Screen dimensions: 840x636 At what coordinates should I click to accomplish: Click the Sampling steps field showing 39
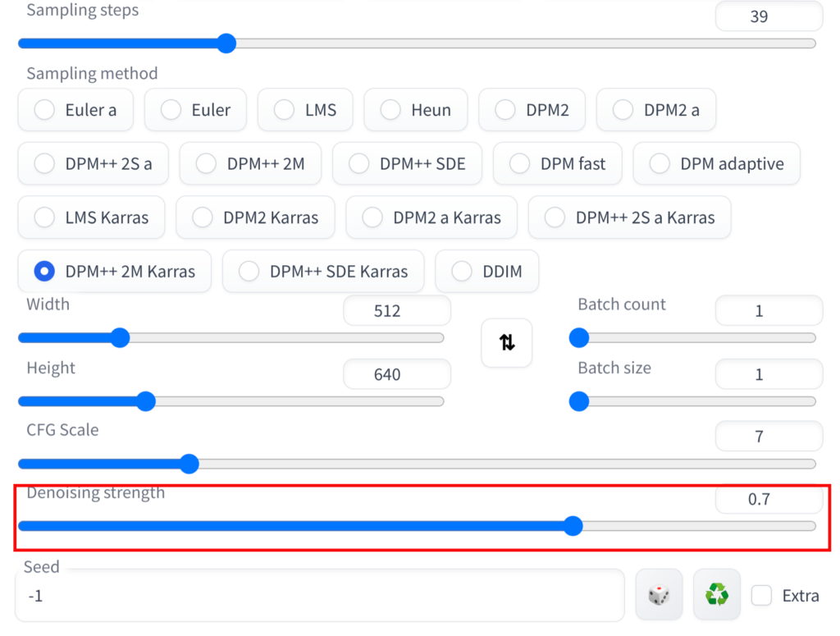(x=769, y=16)
